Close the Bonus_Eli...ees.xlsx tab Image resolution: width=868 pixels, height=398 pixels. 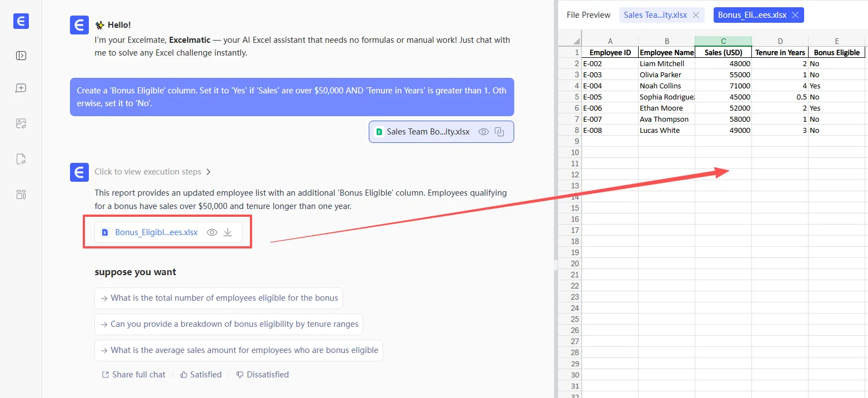coord(795,15)
